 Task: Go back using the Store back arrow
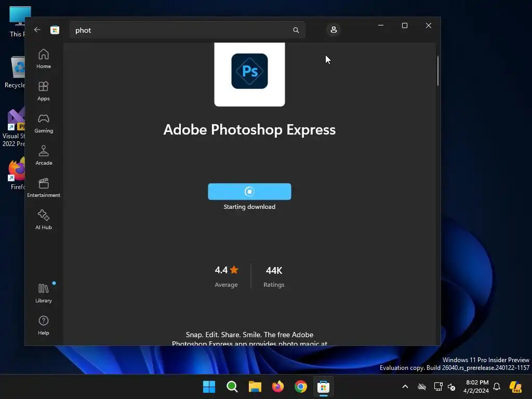tap(37, 30)
